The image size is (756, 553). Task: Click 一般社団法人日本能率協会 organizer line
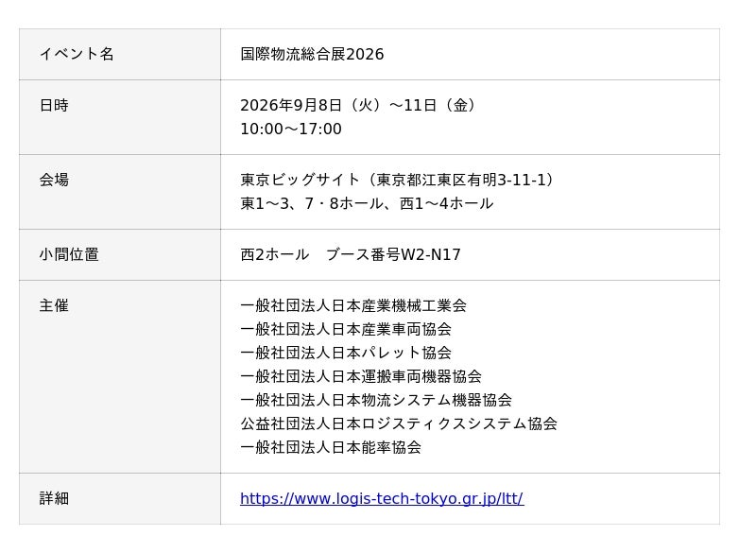pyautogui.click(x=331, y=447)
